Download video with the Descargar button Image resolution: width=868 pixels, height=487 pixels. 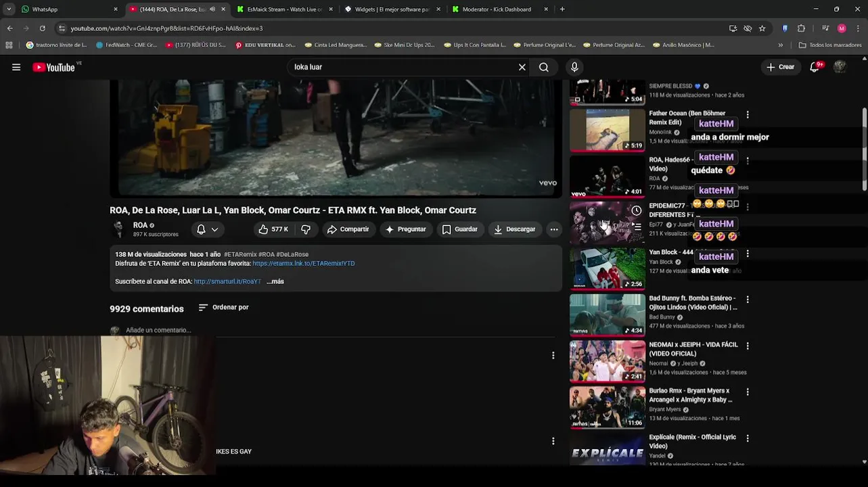[x=515, y=229]
